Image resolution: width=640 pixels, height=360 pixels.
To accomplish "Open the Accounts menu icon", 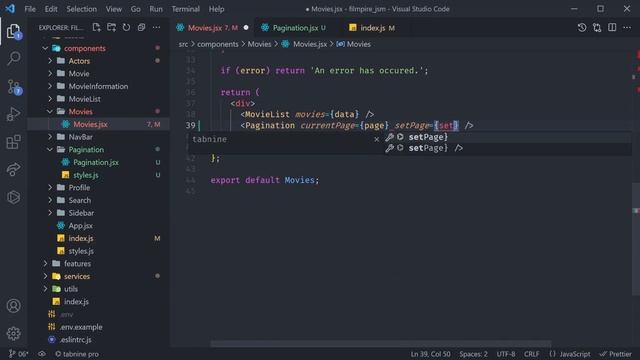I will pyautogui.click(x=13, y=306).
